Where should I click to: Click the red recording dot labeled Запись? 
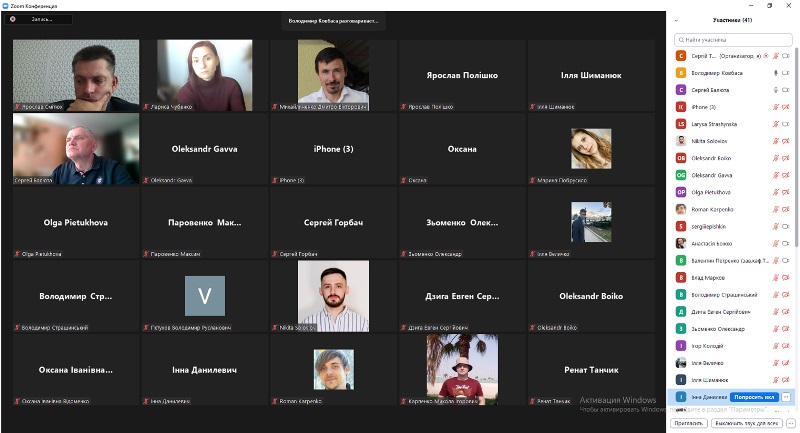click(x=13, y=19)
